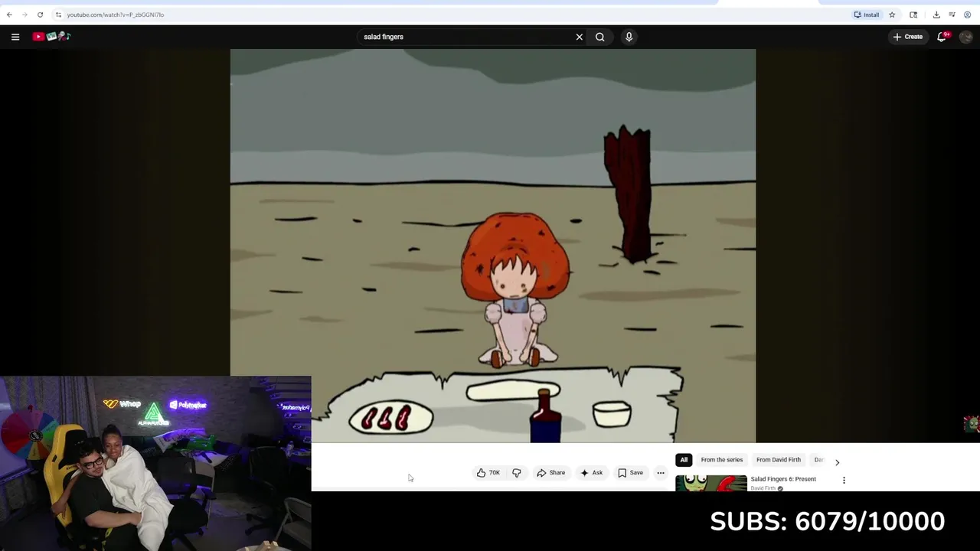Open the Salad Fingers 6 thumbnail
This screenshot has height=551, width=980.
pos(711,483)
